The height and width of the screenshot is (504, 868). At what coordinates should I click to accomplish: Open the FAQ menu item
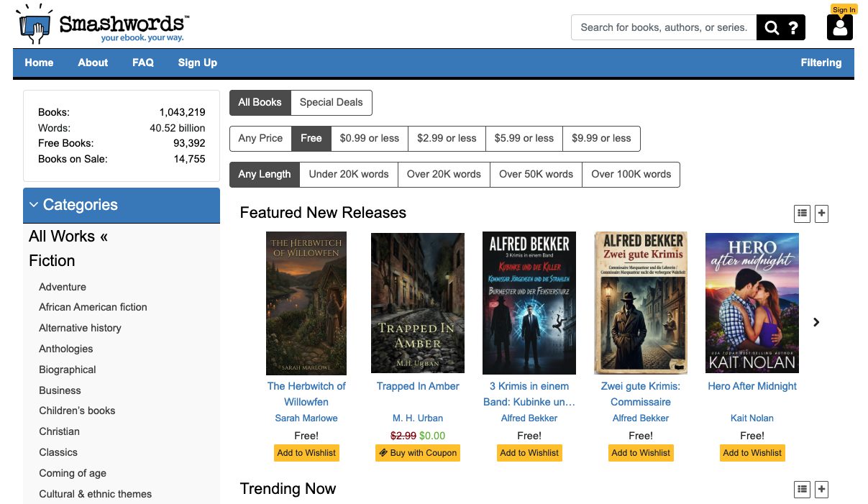tap(142, 63)
